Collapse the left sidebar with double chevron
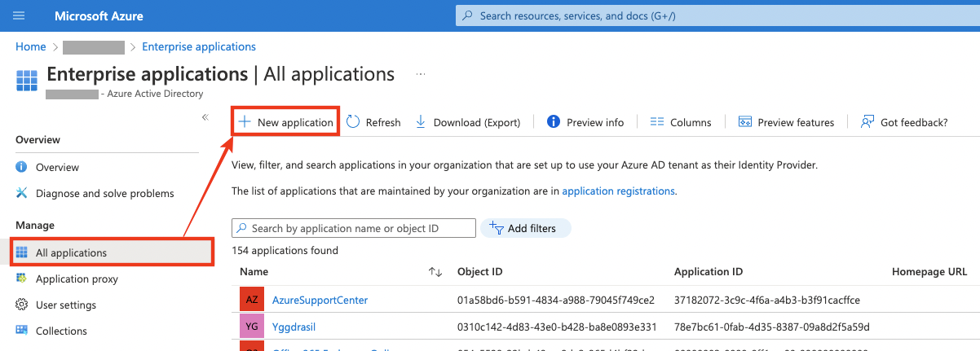 click(x=205, y=117)
